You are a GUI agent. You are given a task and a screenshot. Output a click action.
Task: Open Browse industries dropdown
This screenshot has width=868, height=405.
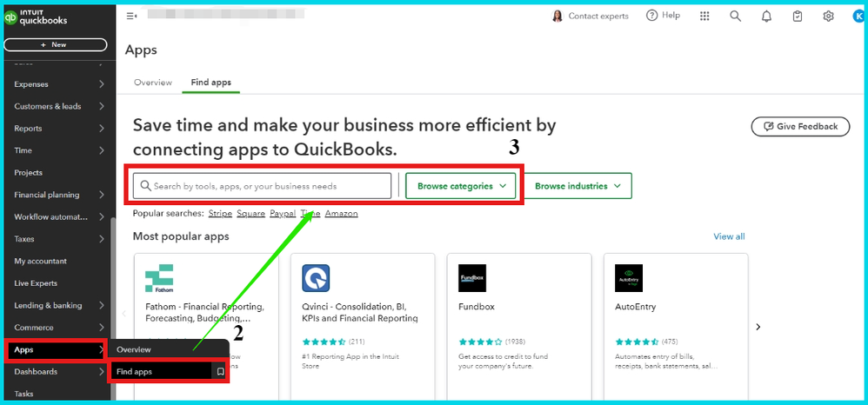(577, 186)
